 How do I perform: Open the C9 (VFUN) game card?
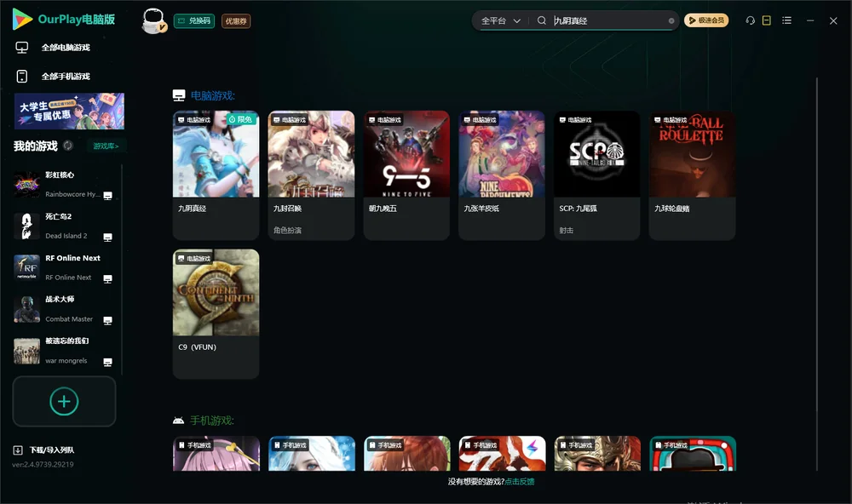216,314
